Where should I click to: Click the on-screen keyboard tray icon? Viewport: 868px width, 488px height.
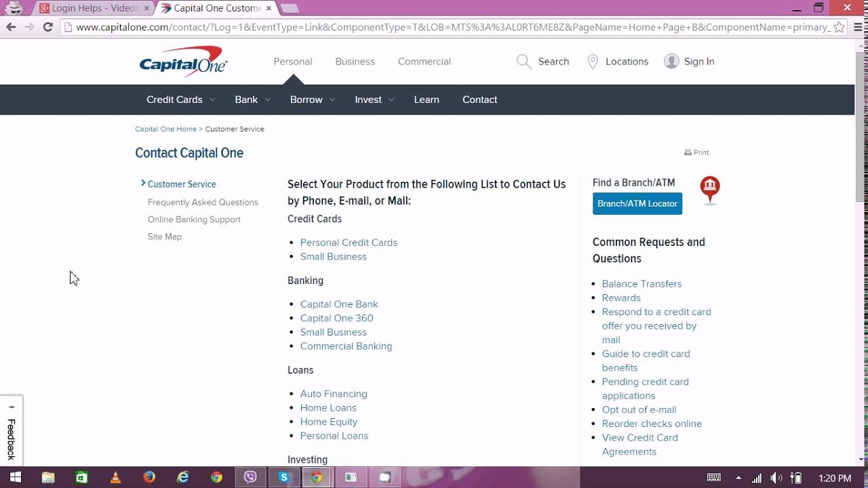tap(714, 478)
